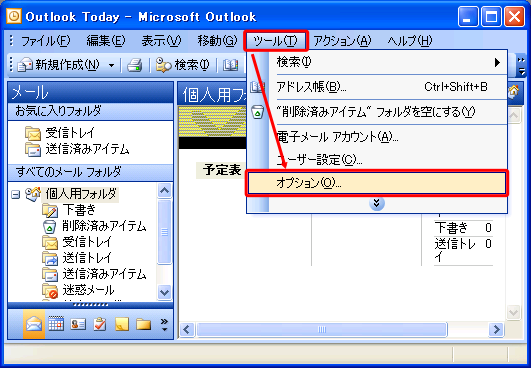Open the Mail view in navigation bar

click(x=34, y=324)
